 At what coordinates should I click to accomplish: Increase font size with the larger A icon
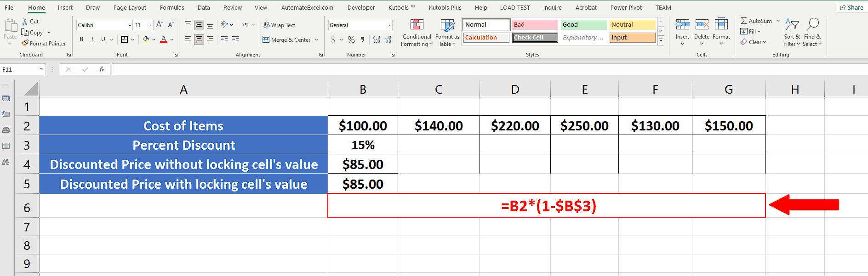point(160,25)
